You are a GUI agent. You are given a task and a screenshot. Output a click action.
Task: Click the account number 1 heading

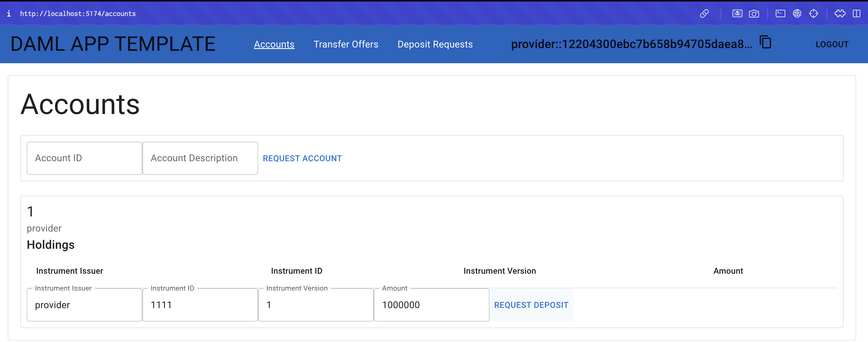coord(30,211)
